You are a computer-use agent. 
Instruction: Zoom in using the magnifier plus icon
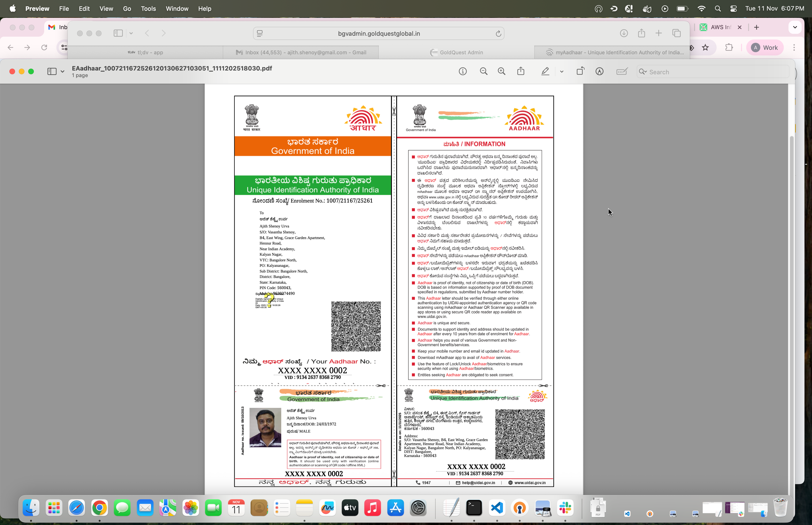click(501, 72)
